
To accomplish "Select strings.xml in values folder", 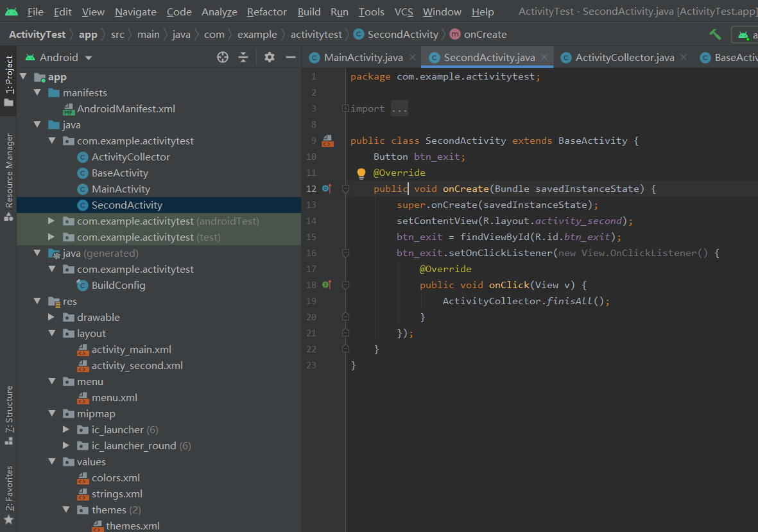I will coord(117,494).
